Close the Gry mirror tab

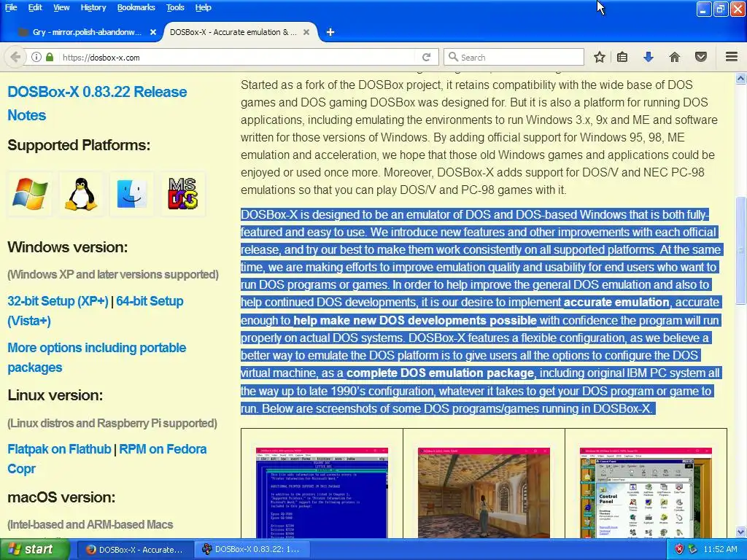(x=153, y=32)
